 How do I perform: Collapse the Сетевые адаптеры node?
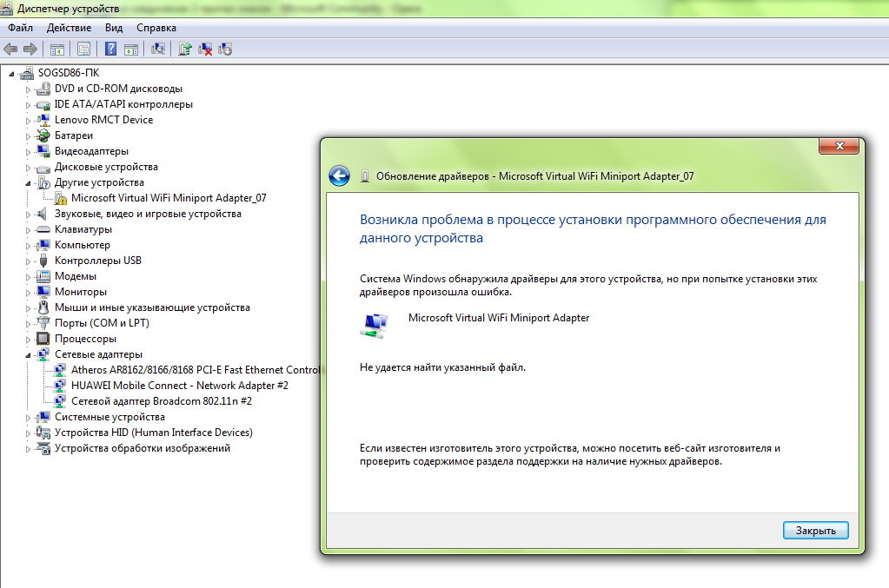coord(28,355)
